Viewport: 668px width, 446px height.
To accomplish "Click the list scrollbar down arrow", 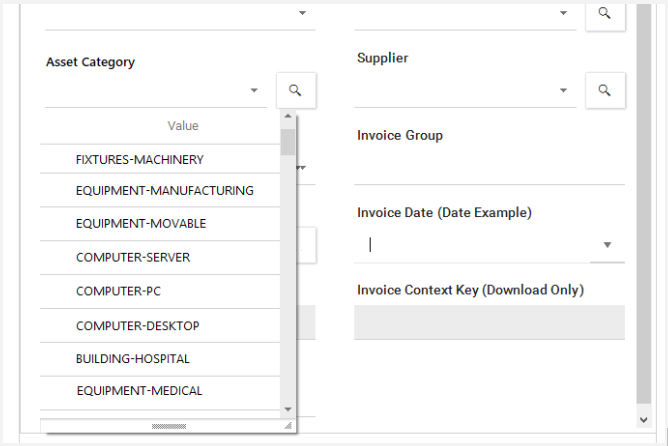I will pos(288,409).
